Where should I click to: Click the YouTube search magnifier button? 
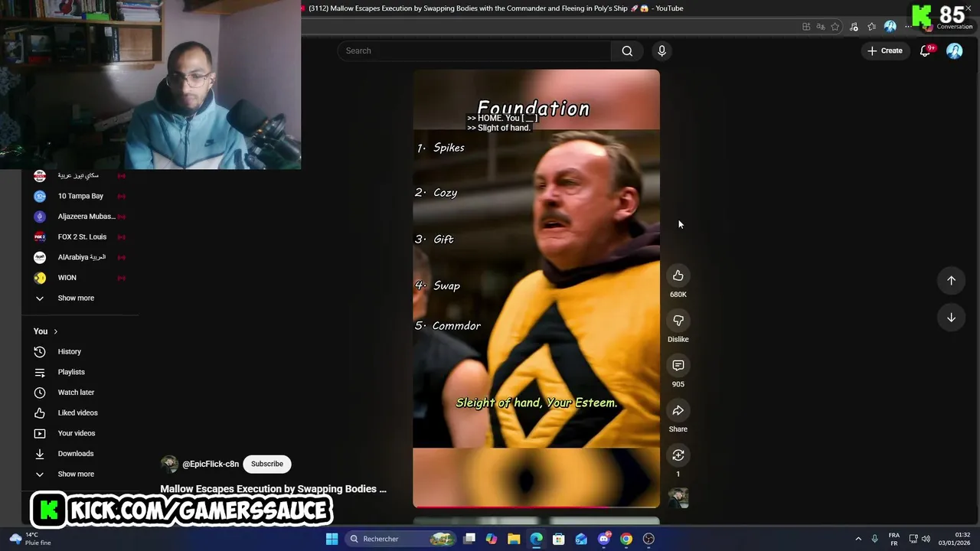tap(627, 51)
